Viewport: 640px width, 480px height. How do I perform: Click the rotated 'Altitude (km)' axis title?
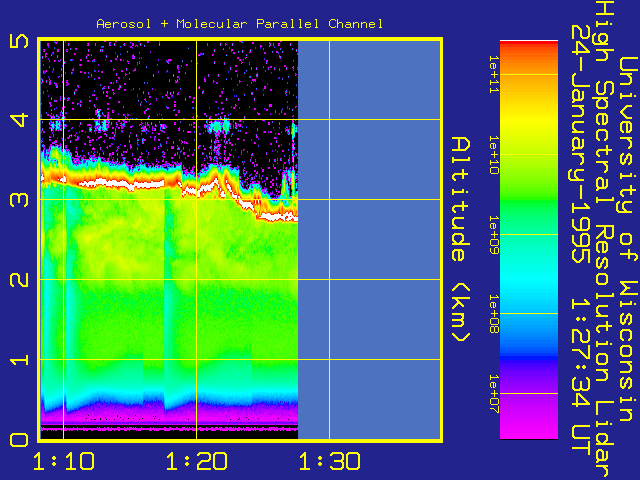[x=461, y=240]
